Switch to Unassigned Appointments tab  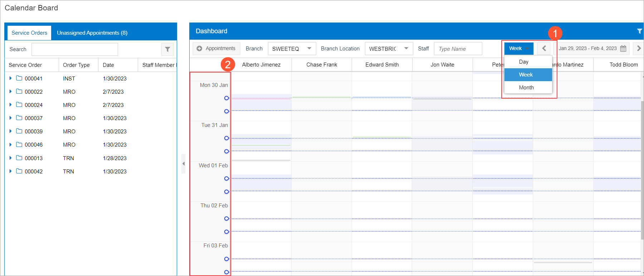[x=92, y=33]
